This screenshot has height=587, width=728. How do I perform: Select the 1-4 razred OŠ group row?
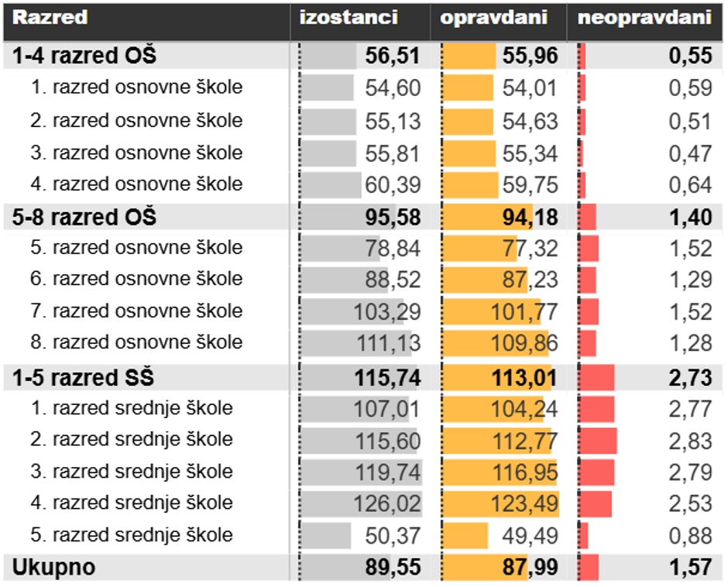(84, 56)
